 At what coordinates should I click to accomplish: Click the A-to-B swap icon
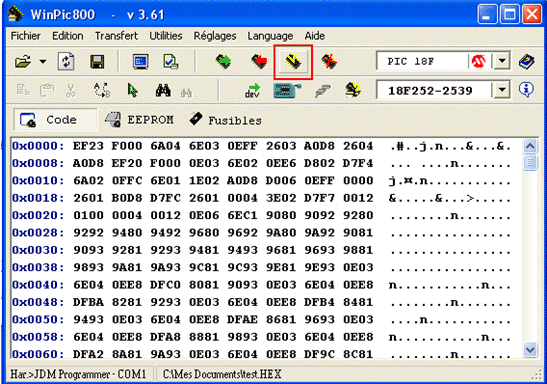pos(102,90)
